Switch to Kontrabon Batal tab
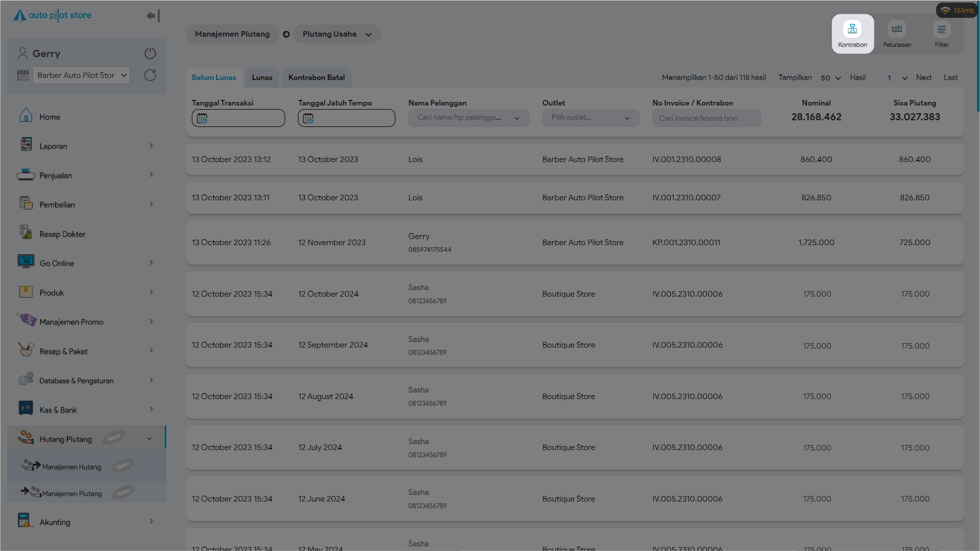The image size is (980, 551). (x=316, y=77)
